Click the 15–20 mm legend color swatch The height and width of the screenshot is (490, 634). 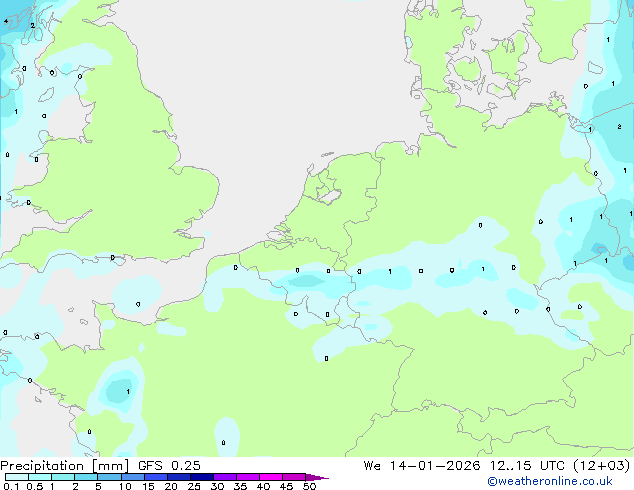tap(155, 477)
